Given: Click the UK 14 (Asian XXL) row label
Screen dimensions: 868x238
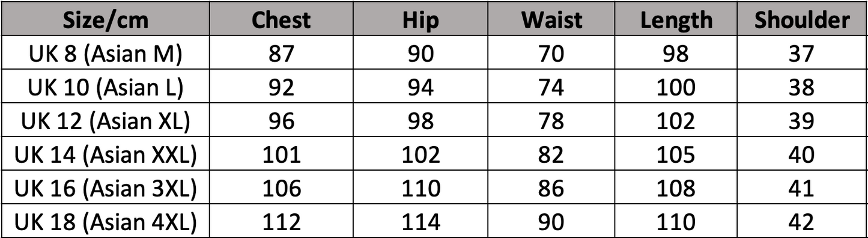Looking at the screenshot, I should pyautogui.click(x=105, y=154).
